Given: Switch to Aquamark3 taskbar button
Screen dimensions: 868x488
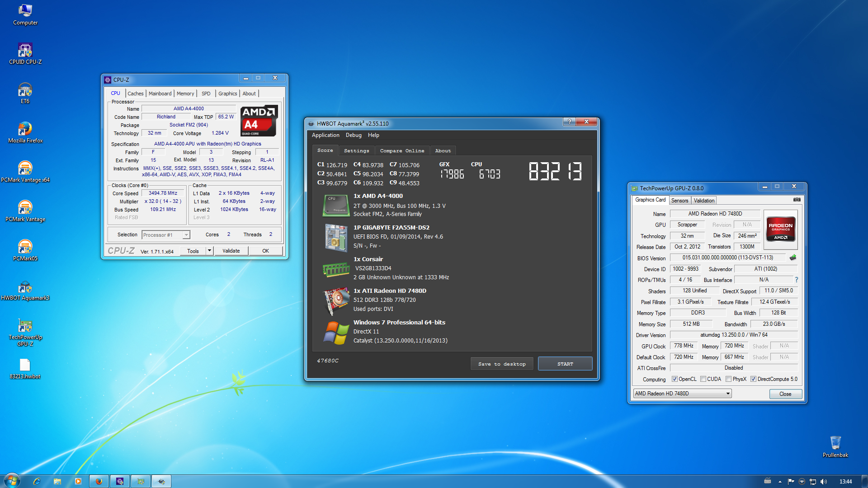Looking at the screenshot, I should click(161, 482).
